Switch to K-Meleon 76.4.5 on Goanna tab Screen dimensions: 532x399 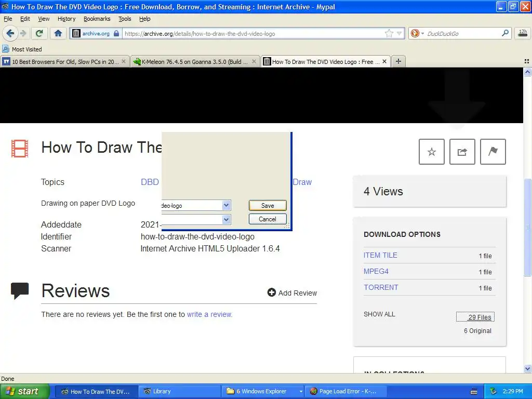pos(195,61)
